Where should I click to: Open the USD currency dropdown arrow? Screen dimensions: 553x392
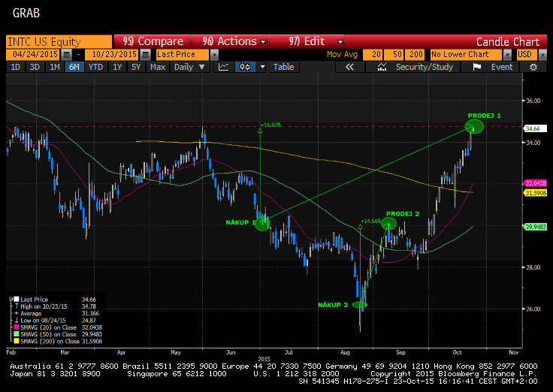[x=542, y=55]
